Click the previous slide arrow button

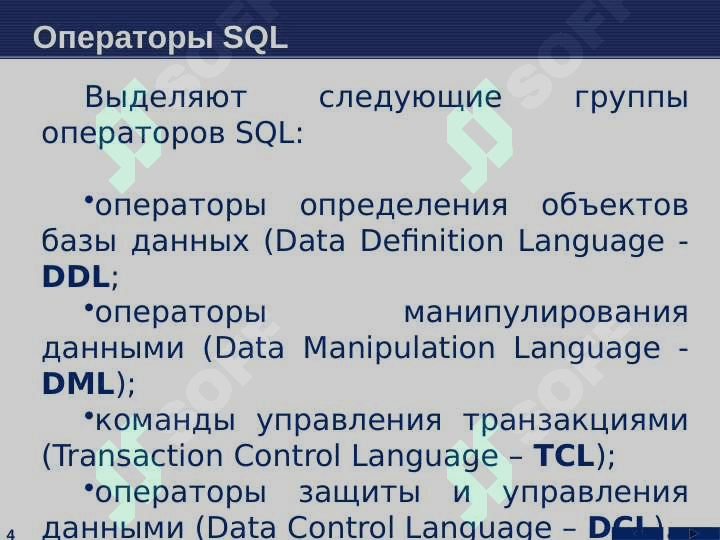coord(637,533)
